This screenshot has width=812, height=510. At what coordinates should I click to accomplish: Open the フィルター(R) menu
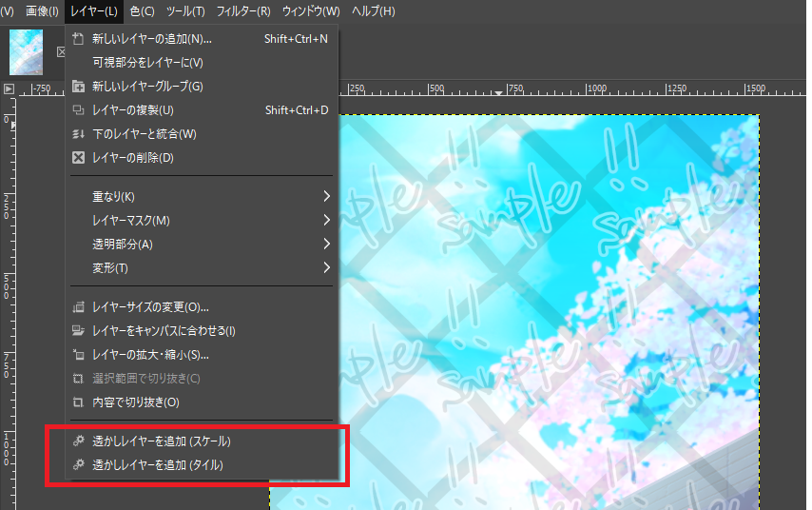pyautogui.click(x=242, y=10)
